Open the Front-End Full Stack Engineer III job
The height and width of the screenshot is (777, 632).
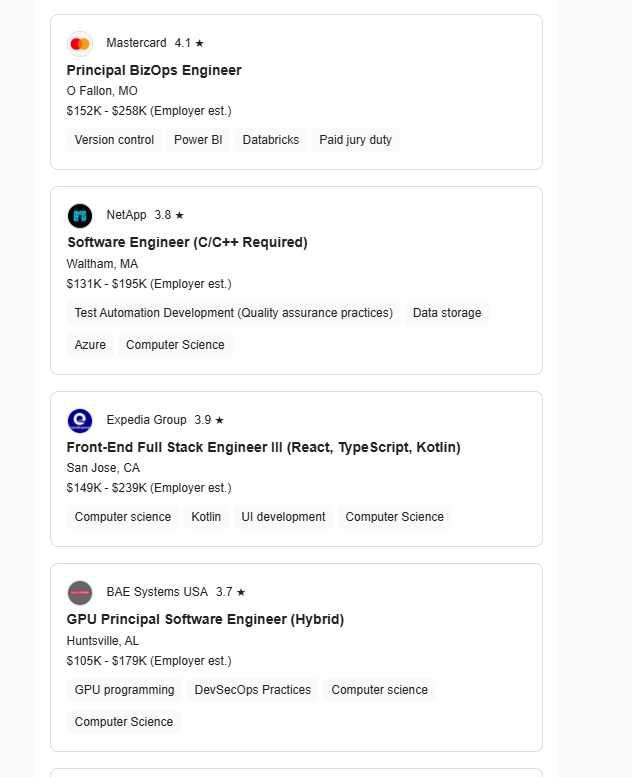[263, 447]
